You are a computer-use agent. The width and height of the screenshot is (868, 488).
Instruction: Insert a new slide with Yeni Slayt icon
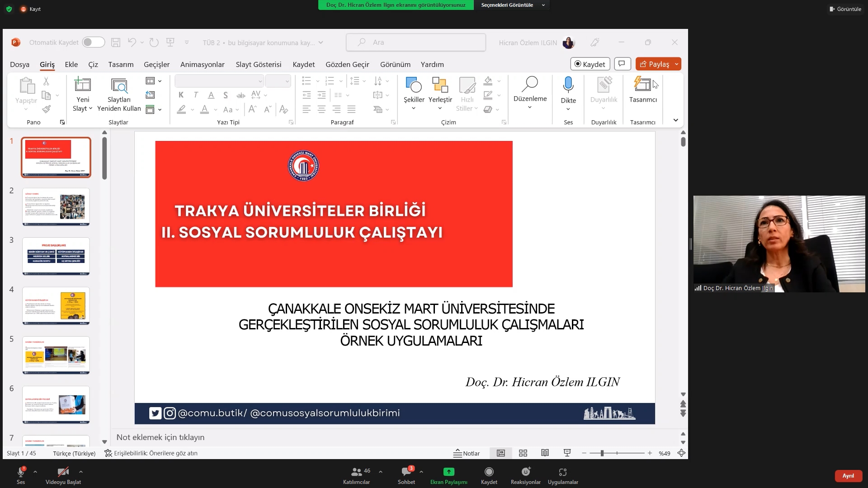(x=83, y=85)
